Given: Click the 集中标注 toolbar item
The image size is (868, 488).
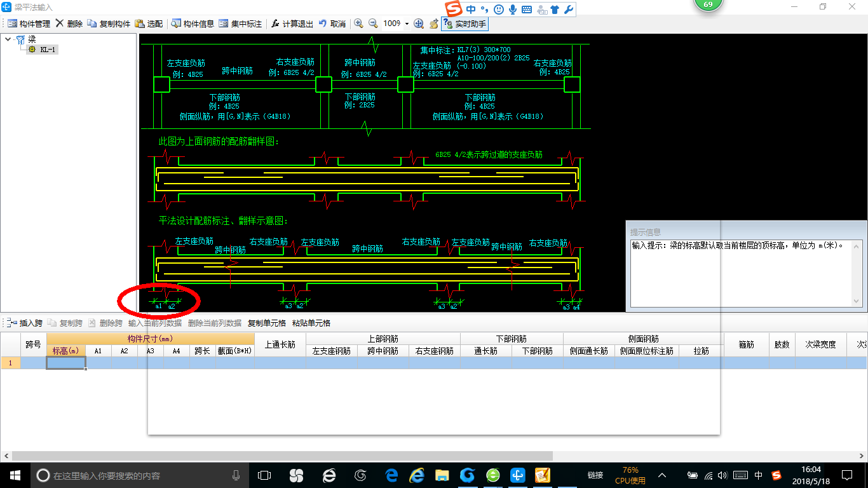Looking at the screenshot, I should (240, 24).
